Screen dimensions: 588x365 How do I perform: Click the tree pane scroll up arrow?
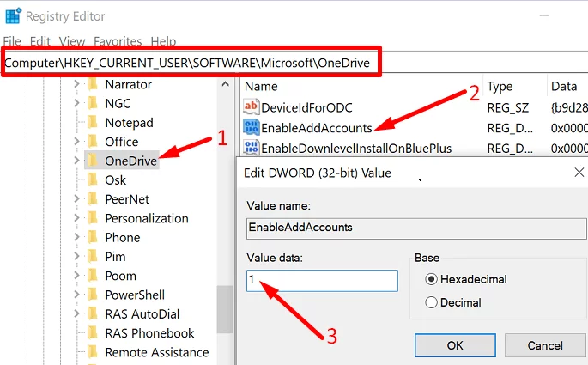point(225,84)
